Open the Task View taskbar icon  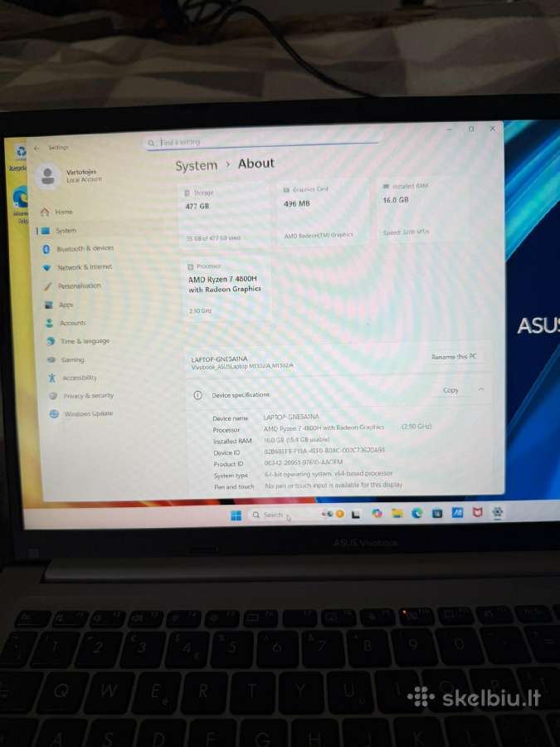point(356,515)
